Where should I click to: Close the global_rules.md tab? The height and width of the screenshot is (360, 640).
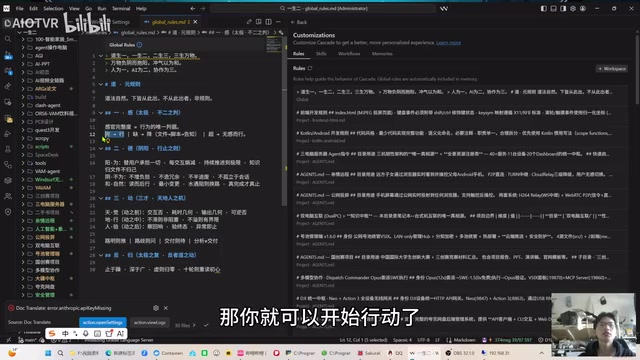(x=195, y=22)
